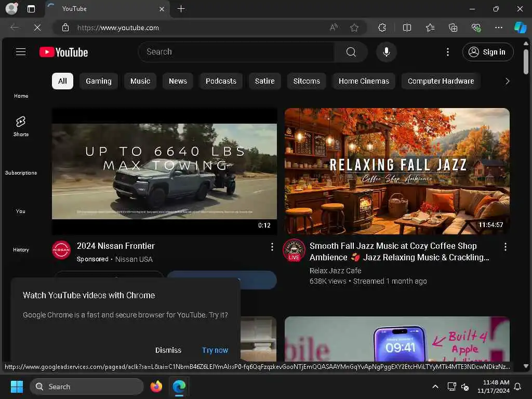
Task: Select the Sitcoms filter chip
Action: pos(307,81)
